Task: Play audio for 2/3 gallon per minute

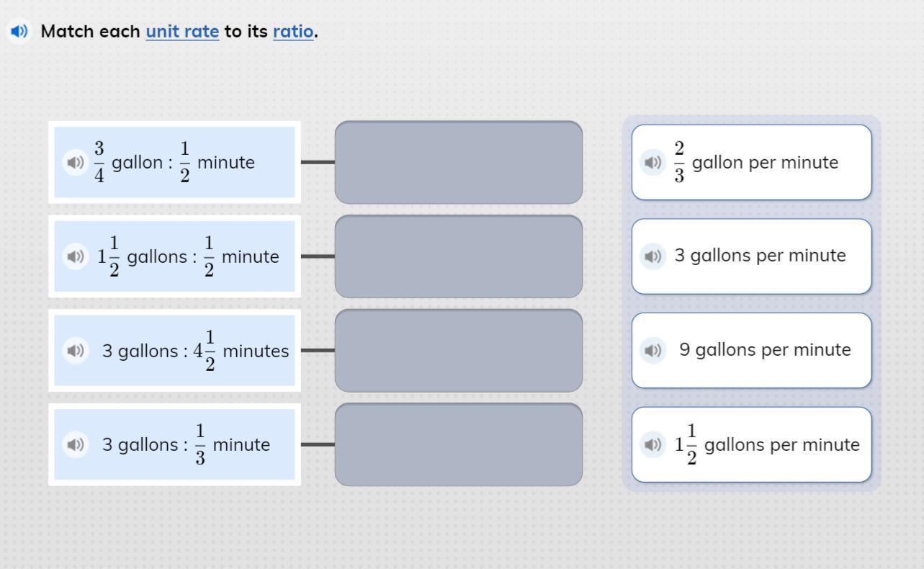Action: [652, 162]
